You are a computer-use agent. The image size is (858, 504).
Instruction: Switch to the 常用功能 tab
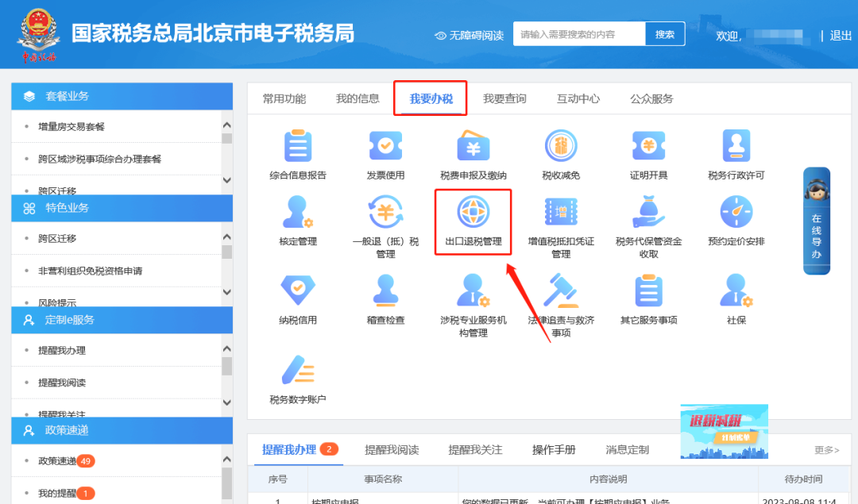point(284,99)
